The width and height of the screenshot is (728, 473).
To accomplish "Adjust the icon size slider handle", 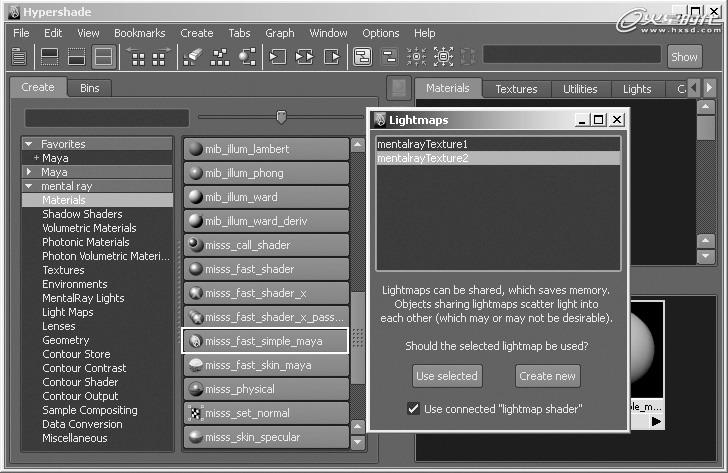I will [281, 117].
